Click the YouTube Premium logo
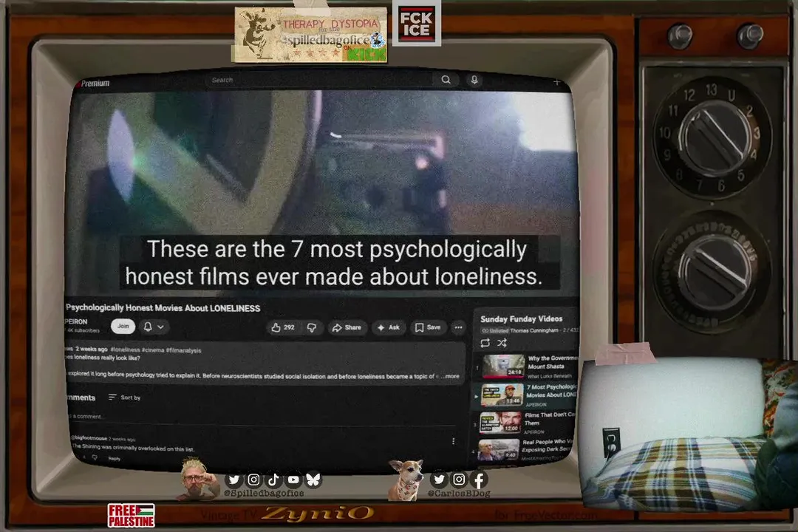This screenshot has width=798, height=532. pos(93,83)
